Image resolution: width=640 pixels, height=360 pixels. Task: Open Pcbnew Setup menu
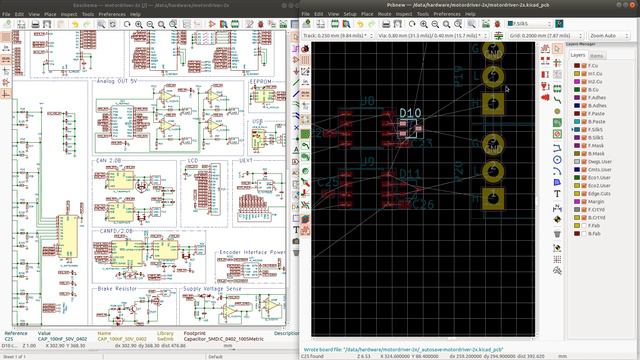pyautogui.click(x=350, y=14)
